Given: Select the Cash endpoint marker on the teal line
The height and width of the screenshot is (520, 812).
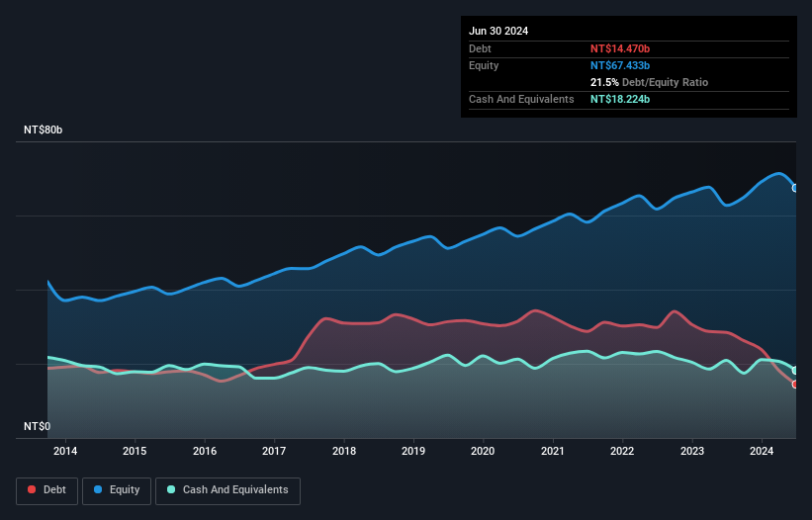Looking at the screenshot, I should 795,371.
